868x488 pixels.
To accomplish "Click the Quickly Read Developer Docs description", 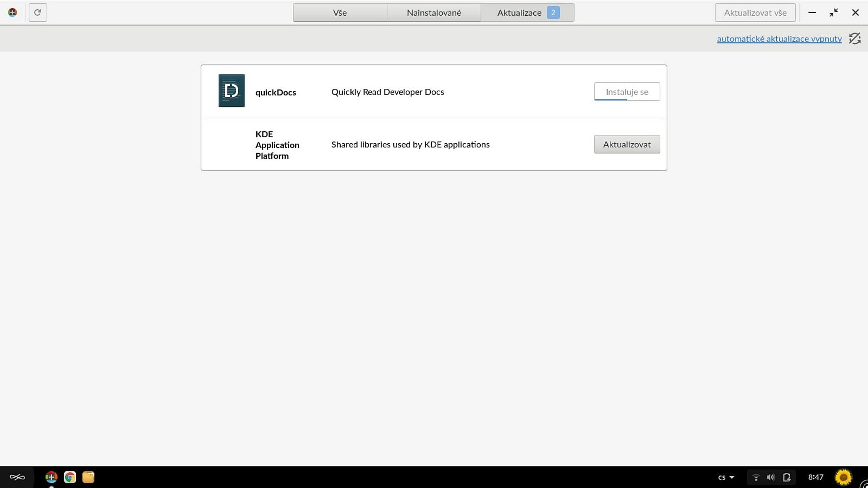I will coord(388,92).
